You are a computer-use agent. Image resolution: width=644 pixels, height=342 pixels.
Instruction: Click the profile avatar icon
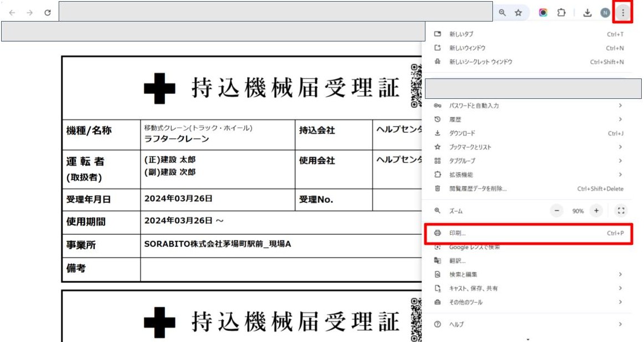point(605,12)
